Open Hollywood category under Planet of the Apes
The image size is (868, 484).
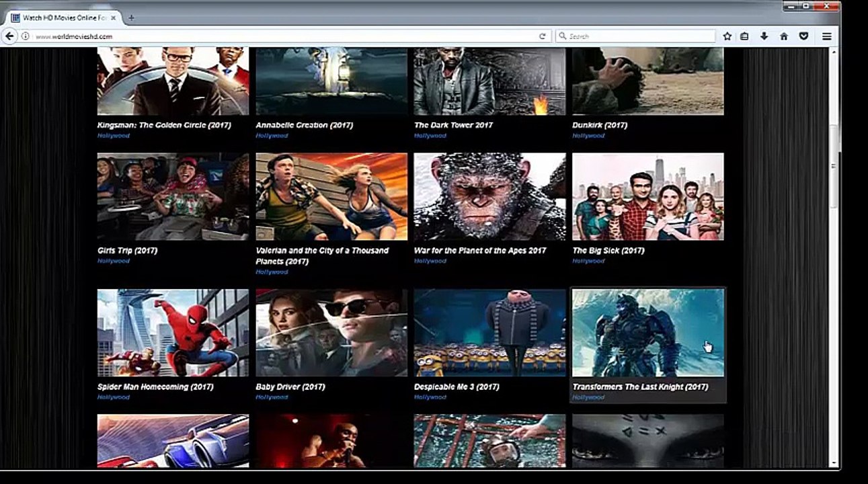(430, 261)
